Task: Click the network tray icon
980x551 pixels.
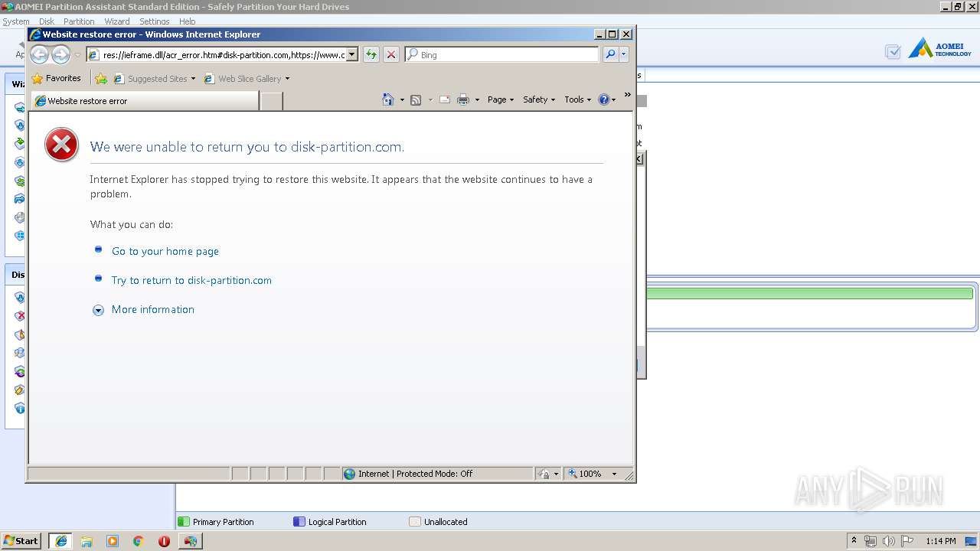Action: pos(871,541)
